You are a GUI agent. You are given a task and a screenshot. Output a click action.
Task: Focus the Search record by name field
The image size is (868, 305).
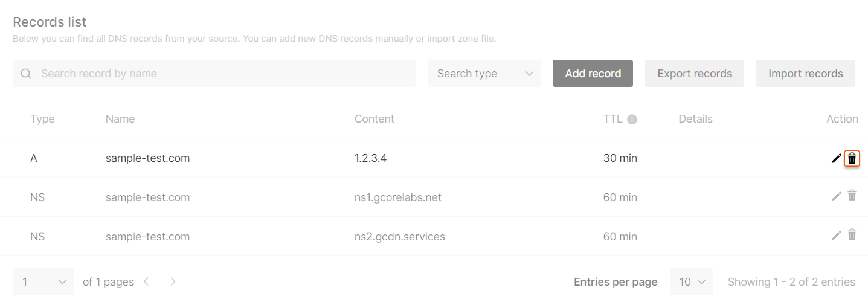point(214,74)
